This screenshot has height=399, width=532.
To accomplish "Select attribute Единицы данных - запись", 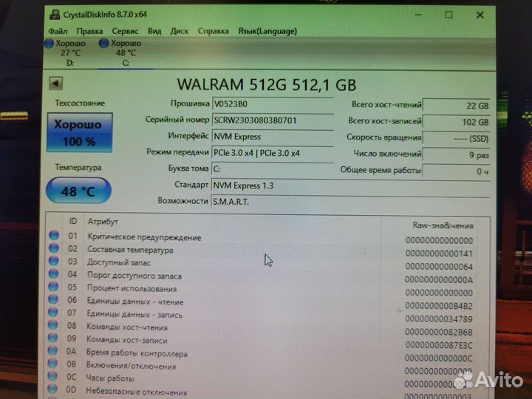I will 134,315.
